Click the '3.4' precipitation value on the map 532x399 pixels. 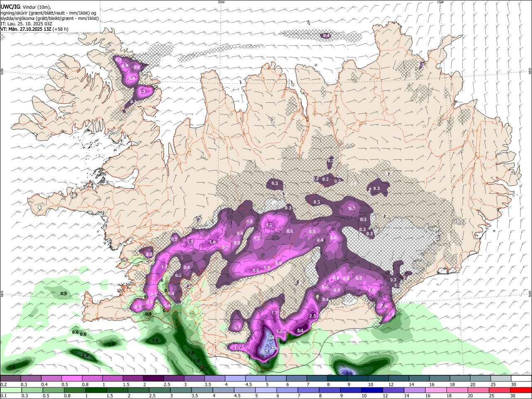click(x=300, y=331)
